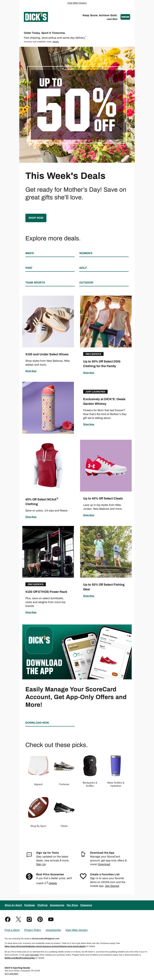Select the Backpacks & Duffles pick thumbnail
The width and height of the screenshot is (154, 980).
(90, 765)
